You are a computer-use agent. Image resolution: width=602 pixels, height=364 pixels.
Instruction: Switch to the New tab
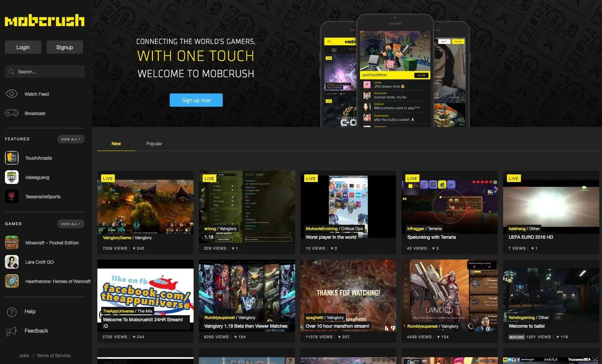point(116,144)
